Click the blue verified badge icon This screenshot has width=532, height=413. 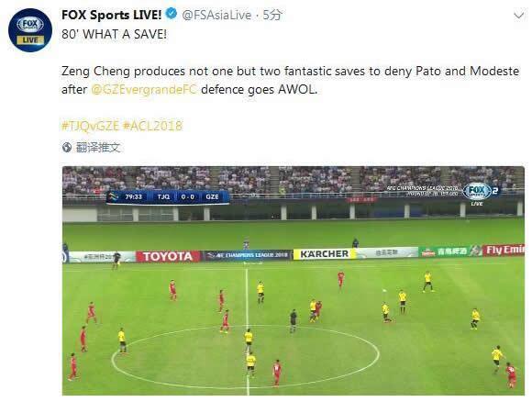tap(172, 14)
